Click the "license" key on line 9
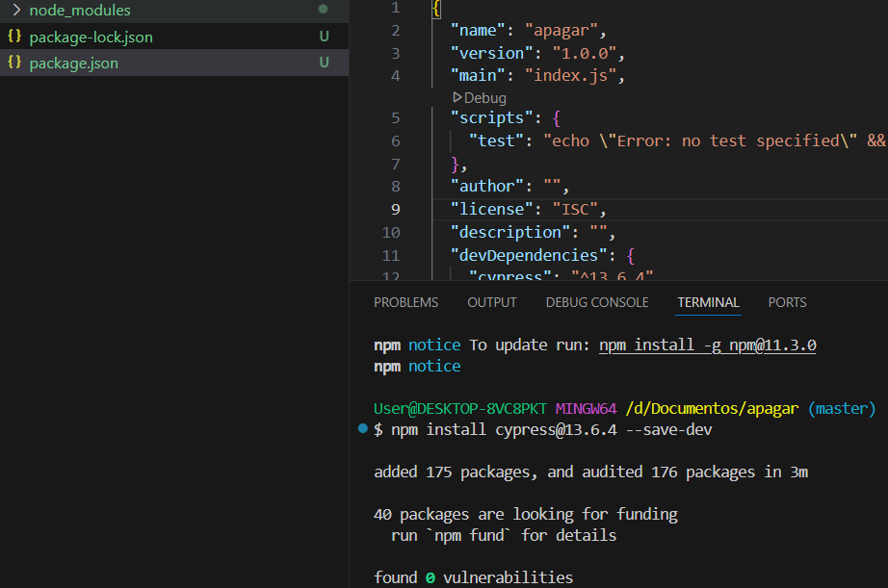The height and width of the screenshot is (588, 888). 491,210
